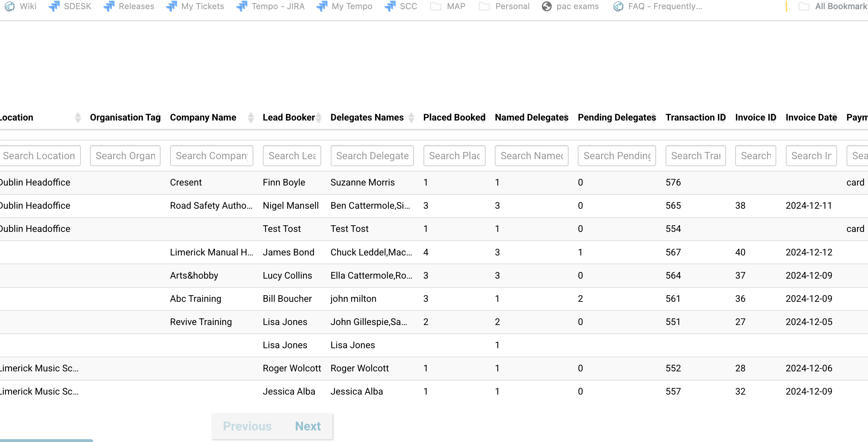Viewport: 868px width, 442px height.
Task: Open the Releases bookmark
Action: (x=129, y=6)
